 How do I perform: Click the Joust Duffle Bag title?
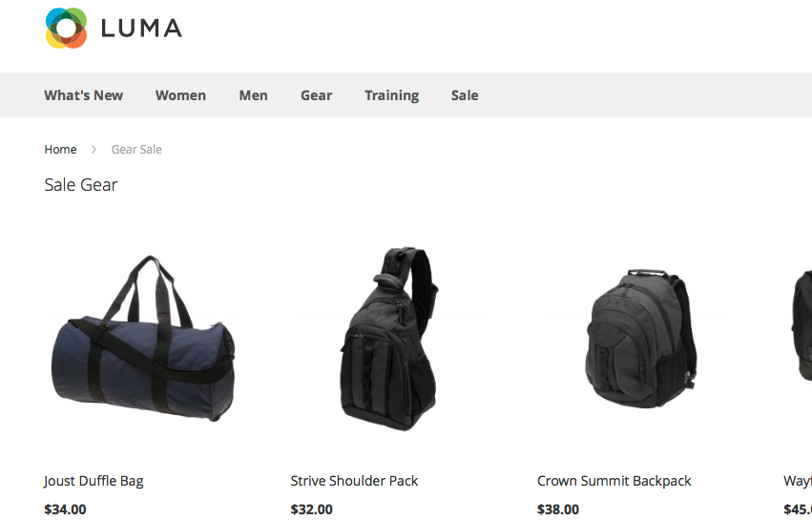(x=94, y=481)
